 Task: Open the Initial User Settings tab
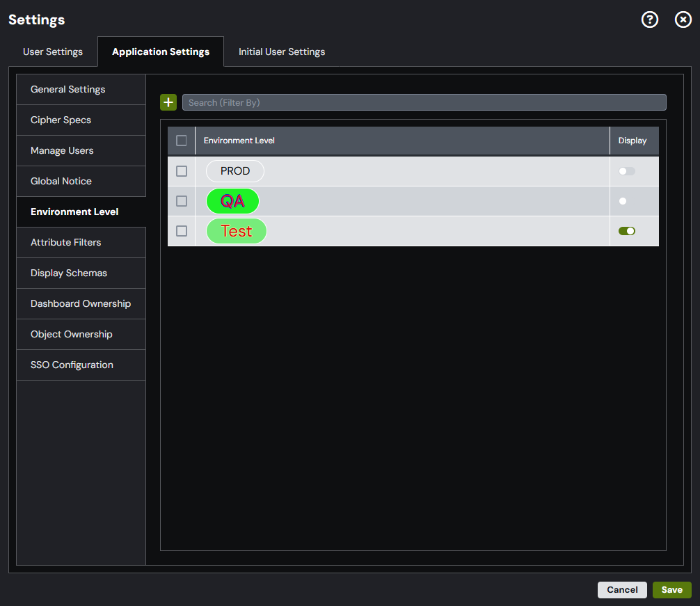tap(282, 51)
